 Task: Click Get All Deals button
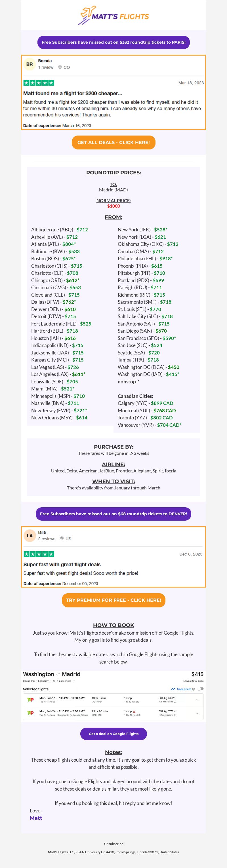pos(113,142)
